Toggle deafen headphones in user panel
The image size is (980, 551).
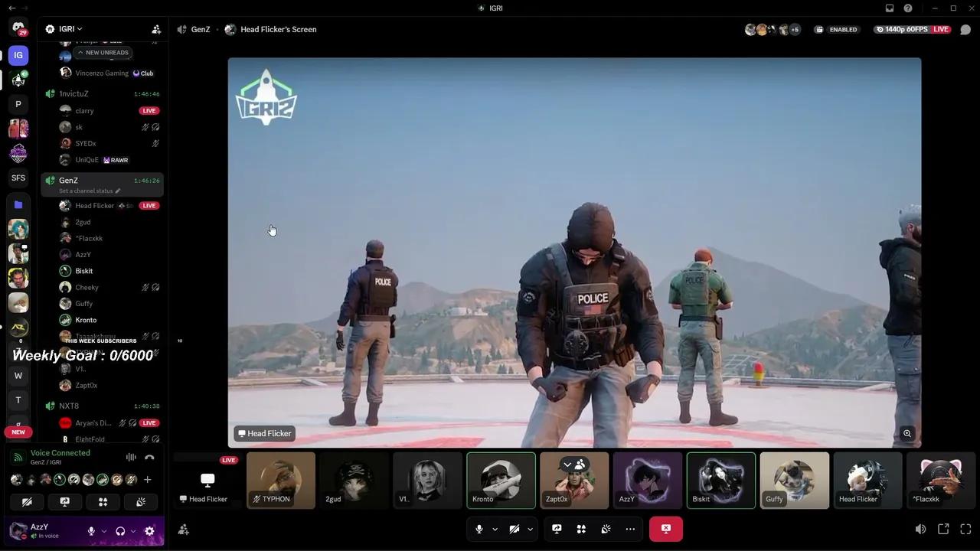pyautogui.click(x=120, y=531)
